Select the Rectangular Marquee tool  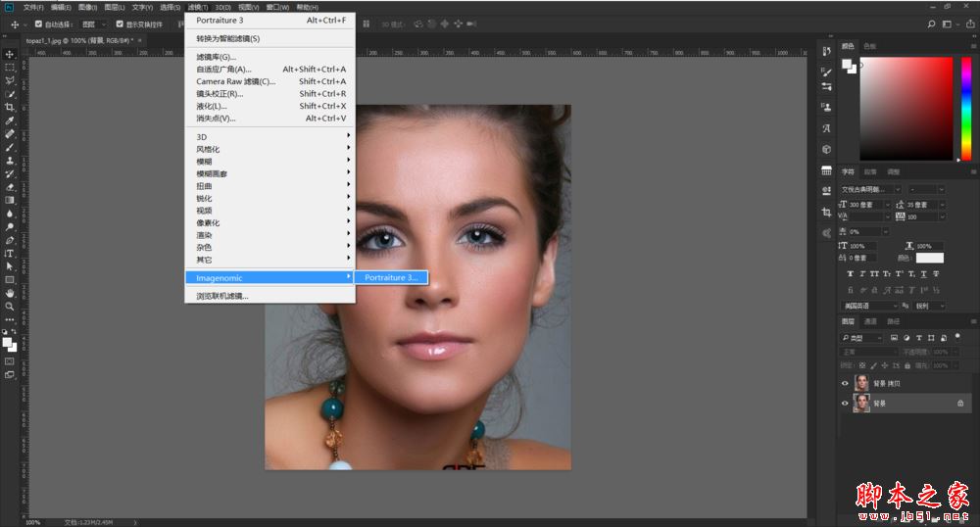point(10,68)
